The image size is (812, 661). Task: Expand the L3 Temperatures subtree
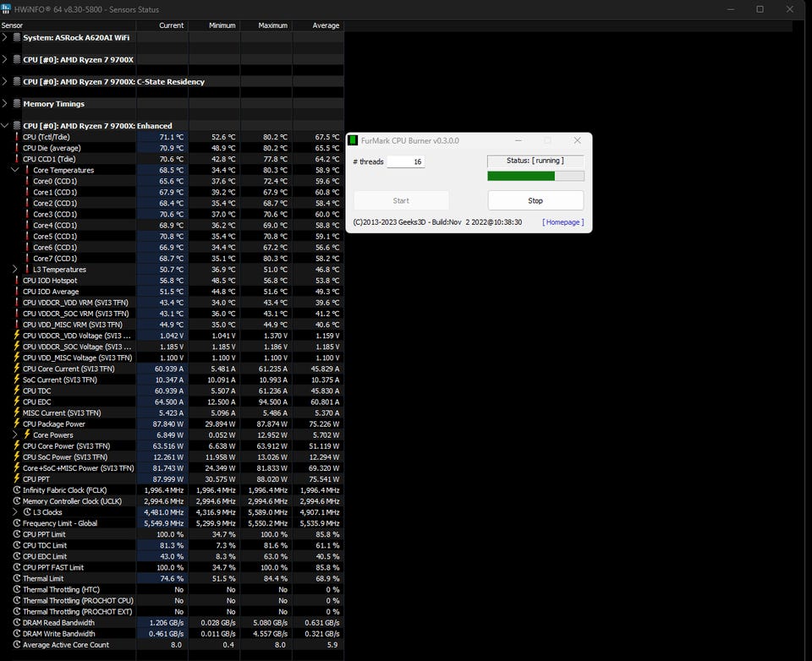tap(15, 269)
